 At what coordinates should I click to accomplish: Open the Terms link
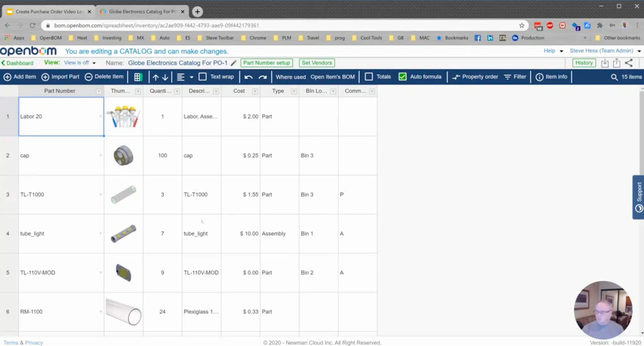[11, 342]
